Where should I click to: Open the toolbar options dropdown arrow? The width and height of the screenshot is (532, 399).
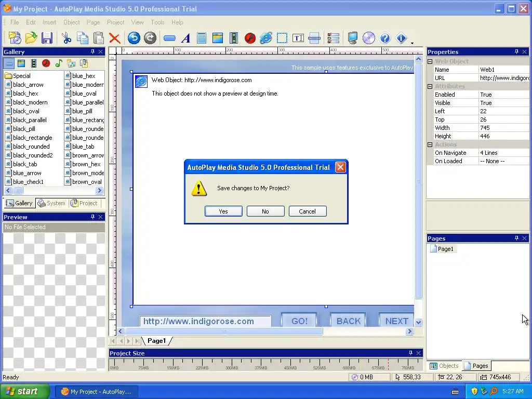(x=412, y=43)
